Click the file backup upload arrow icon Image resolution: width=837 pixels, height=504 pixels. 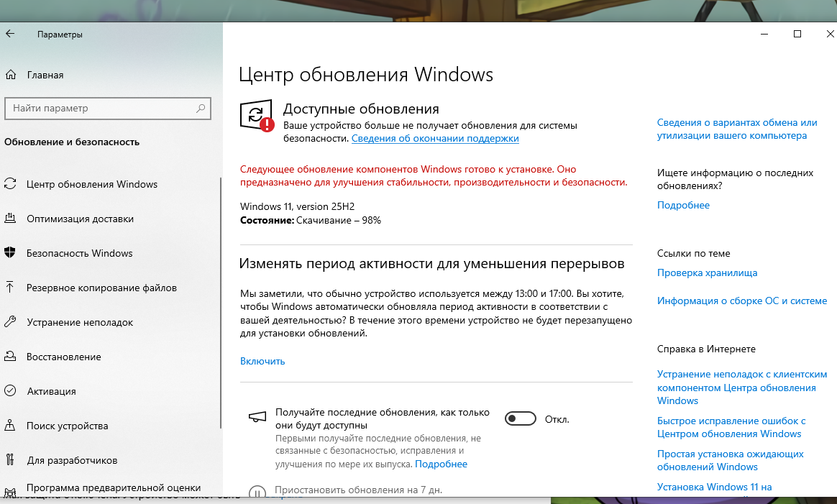coord(9,288)
